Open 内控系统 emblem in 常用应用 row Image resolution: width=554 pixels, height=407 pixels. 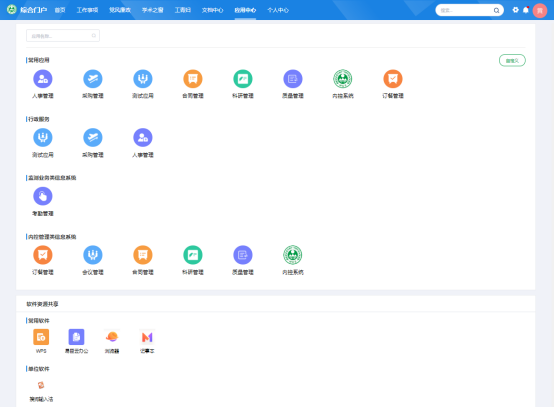(x=343, y=79)
